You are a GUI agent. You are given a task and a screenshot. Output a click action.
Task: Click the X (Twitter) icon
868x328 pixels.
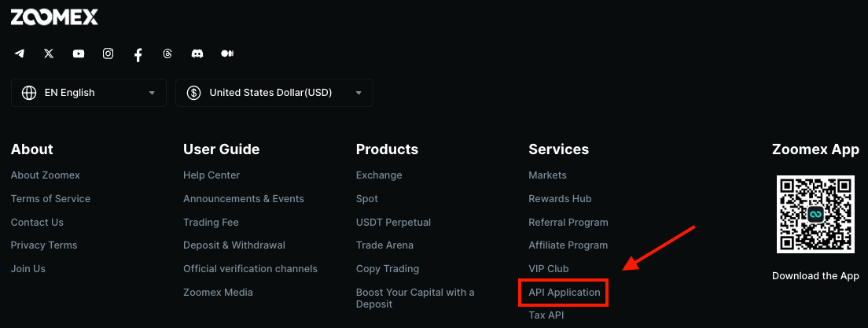pyautogui.click(x=49, y=53)
